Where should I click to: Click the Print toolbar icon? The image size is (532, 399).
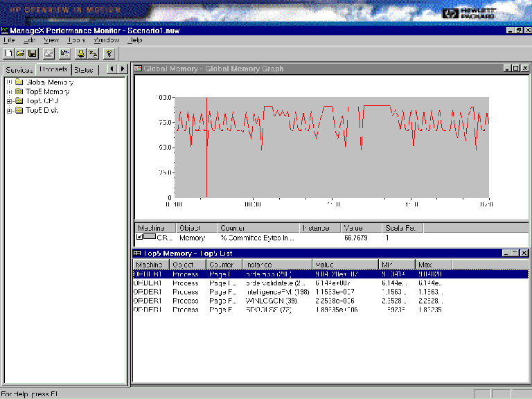coord(48,53)
